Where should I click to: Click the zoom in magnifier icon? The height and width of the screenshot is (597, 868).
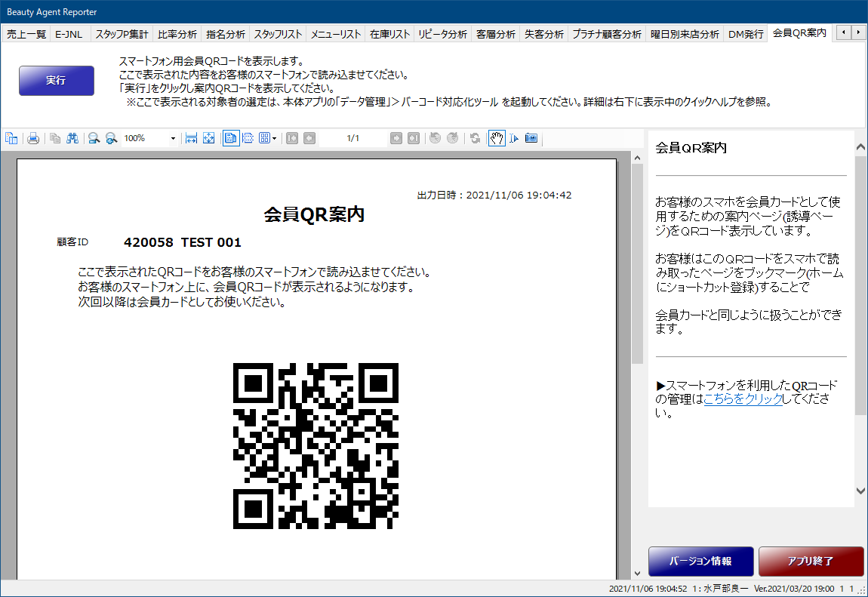click(112, 138)
